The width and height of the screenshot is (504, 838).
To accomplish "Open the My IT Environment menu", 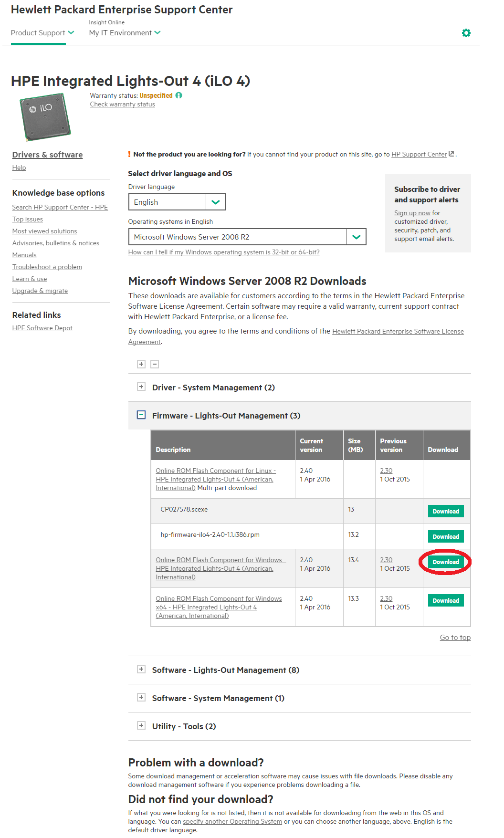I will point(125,33).
